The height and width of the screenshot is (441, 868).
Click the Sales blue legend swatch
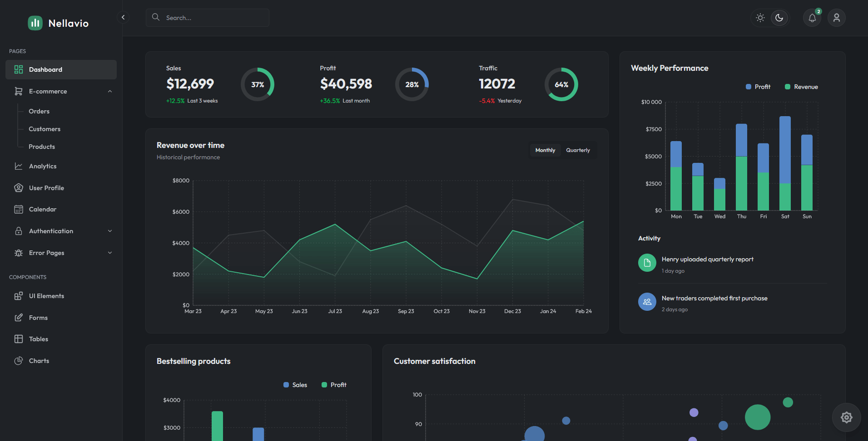pyautogui.click(x=286, y=385)
